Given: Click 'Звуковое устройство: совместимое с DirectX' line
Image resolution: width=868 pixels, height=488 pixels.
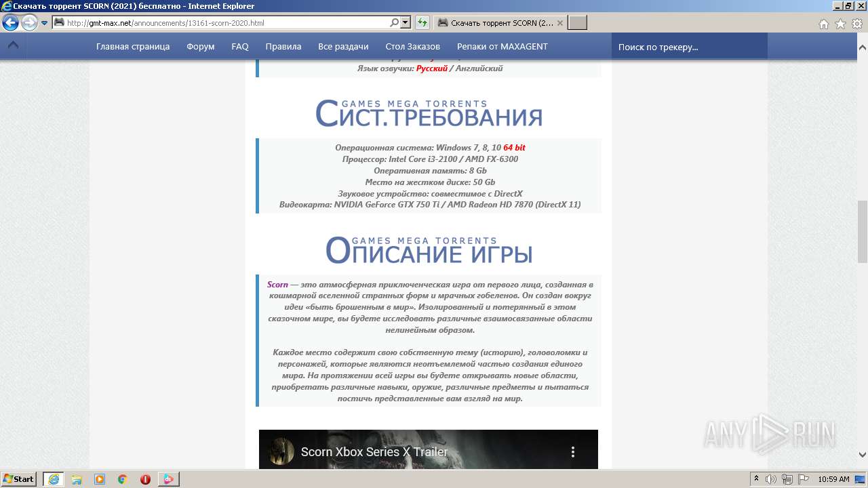Looking at the screenshot, I should tap(430, 194).
